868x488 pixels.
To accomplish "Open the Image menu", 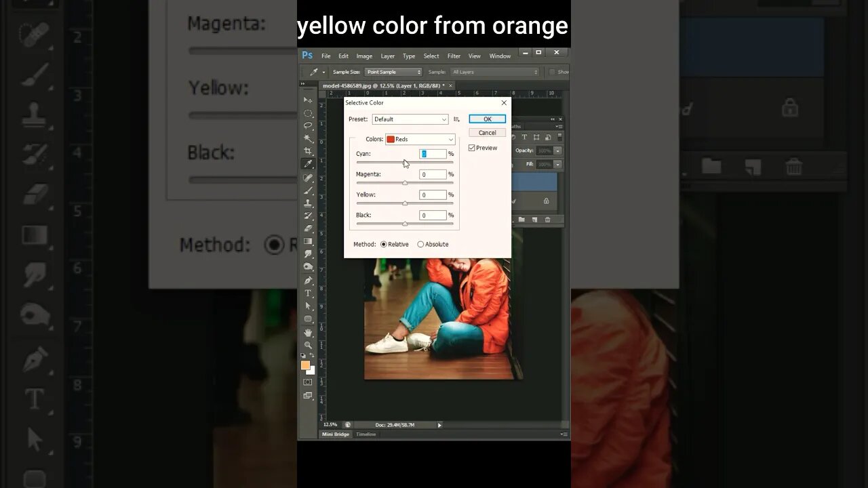I will point(364,56).
